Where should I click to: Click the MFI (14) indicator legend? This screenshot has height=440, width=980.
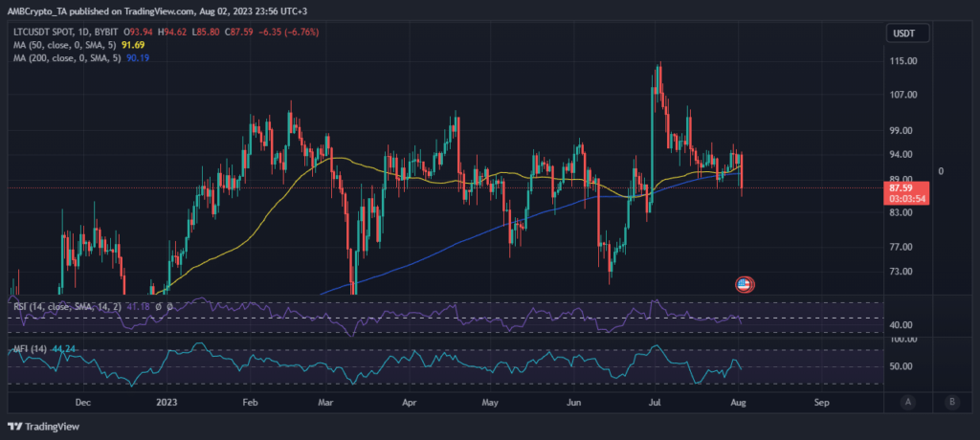pyautogui.click(x=26, y=350)
